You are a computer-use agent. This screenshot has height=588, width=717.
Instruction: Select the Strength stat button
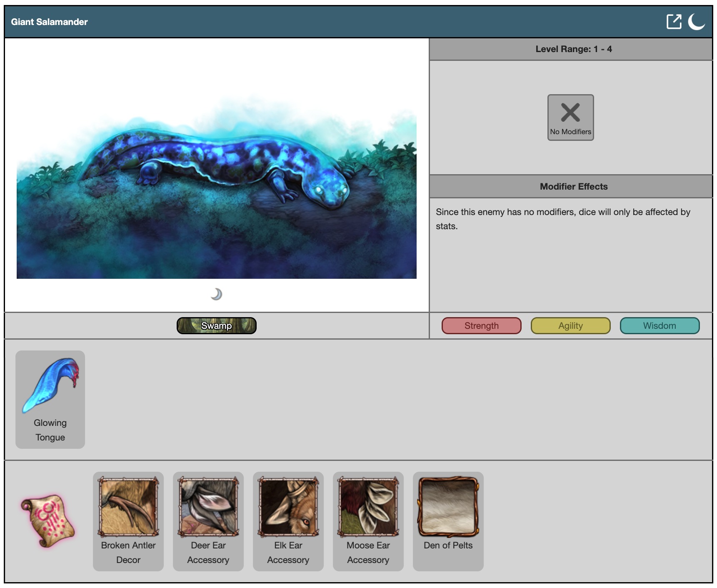(x=481, y=326)
